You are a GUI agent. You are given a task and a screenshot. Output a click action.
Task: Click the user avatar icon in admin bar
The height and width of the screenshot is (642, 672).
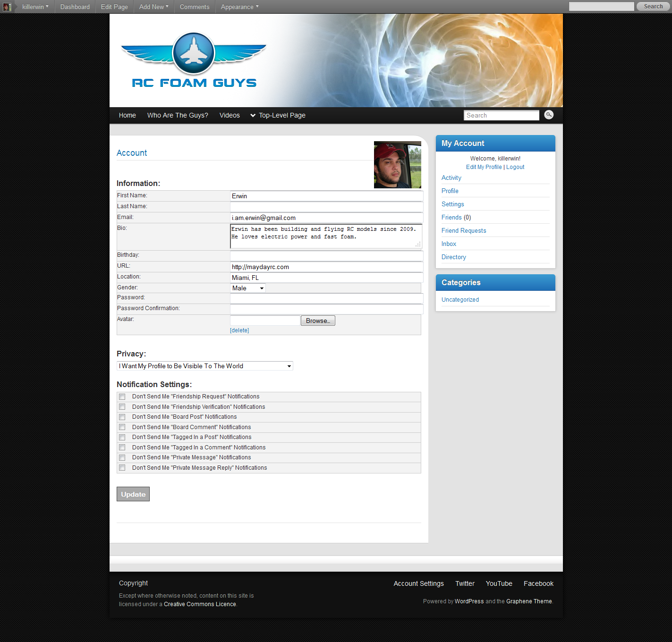(x=7, y=7)
